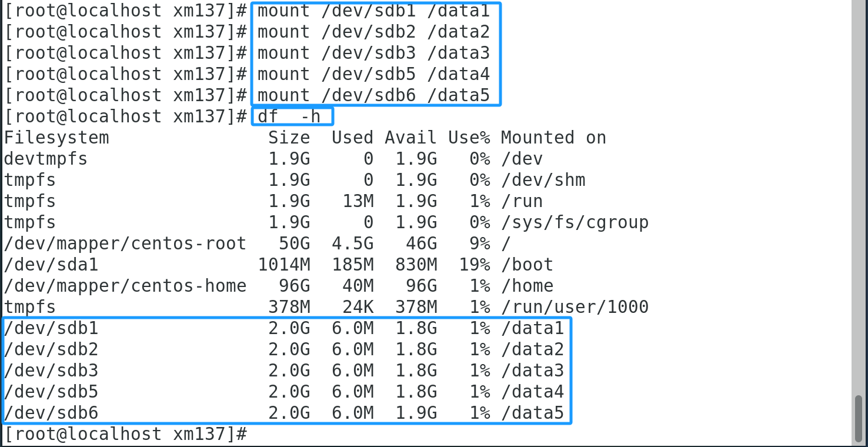Viewport: 868px width, 447px height.
Task: Click the devtmpfs filesystem entry
Action: point(46,159)
